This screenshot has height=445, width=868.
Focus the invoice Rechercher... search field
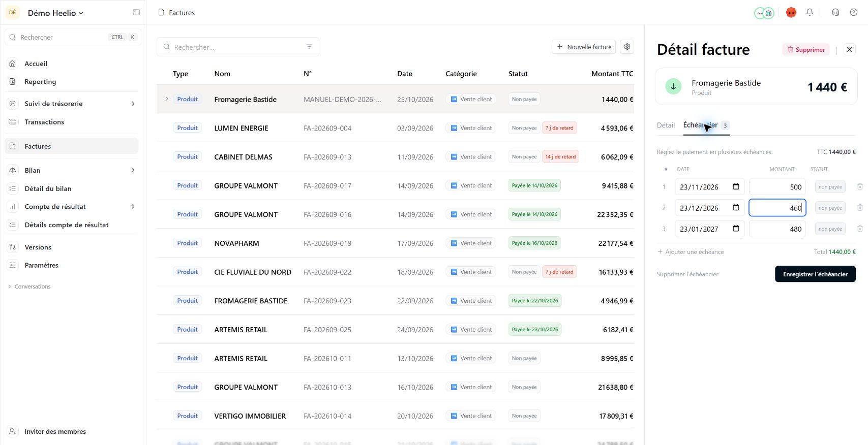pyautogui.click(x=238, y=47)
